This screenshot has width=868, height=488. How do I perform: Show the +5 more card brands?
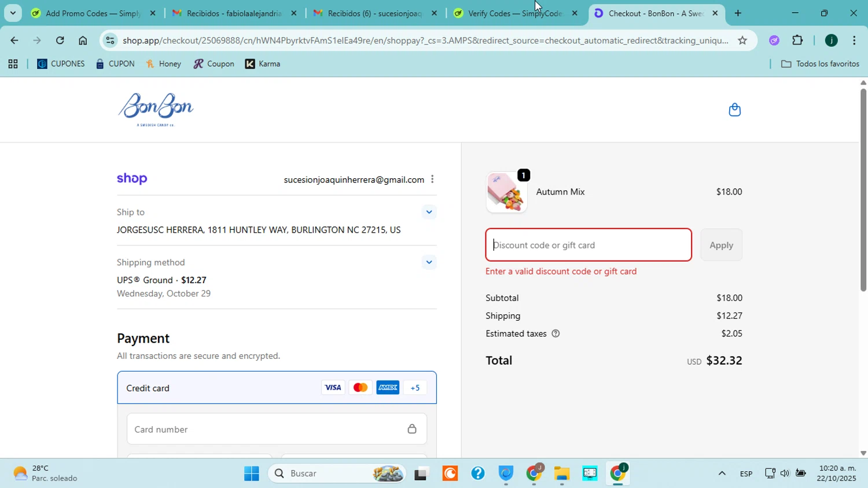(x=415, y=388)
